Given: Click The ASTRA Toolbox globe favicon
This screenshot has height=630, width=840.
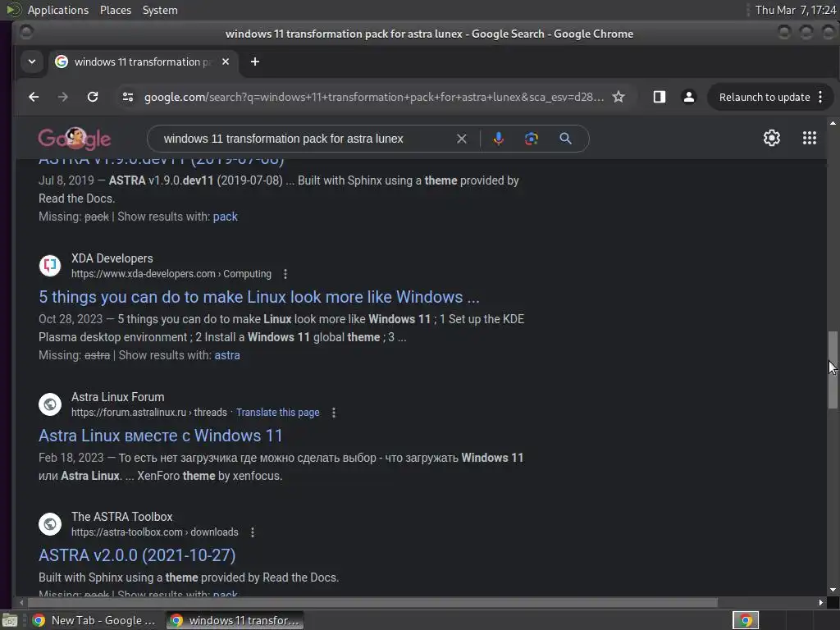Looking at the screenshot, I should (x=50, y=524).
